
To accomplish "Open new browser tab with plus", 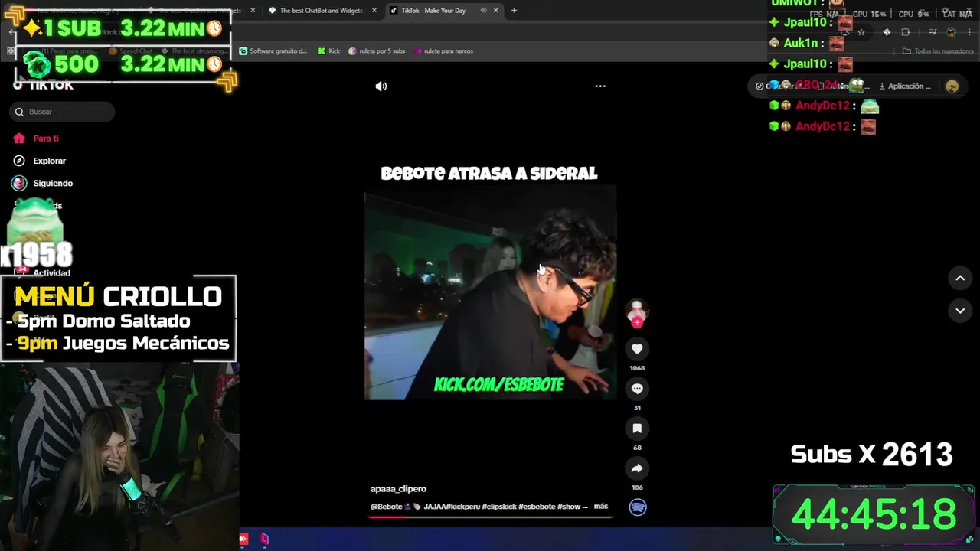I will (x=514, y=11).
